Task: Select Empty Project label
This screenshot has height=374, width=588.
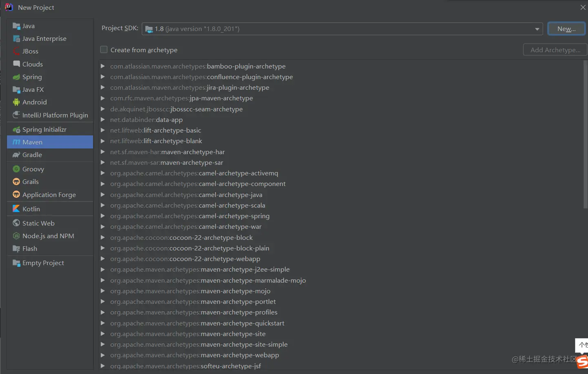Action: pos(43,263)
